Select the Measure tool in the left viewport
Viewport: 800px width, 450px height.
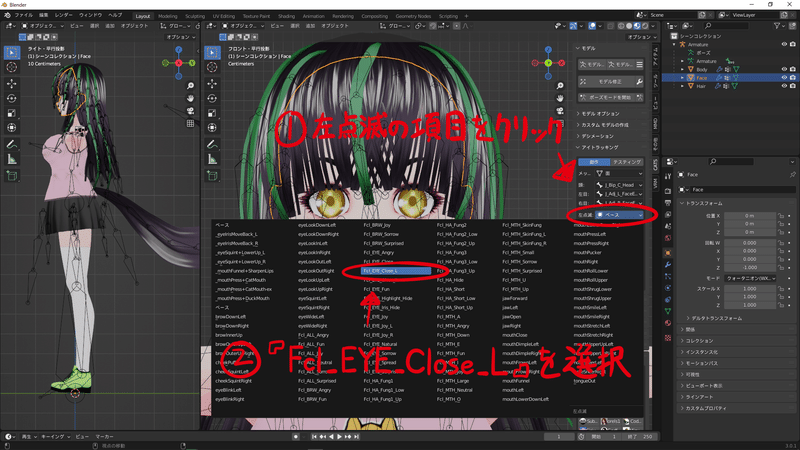click(12, 160)
